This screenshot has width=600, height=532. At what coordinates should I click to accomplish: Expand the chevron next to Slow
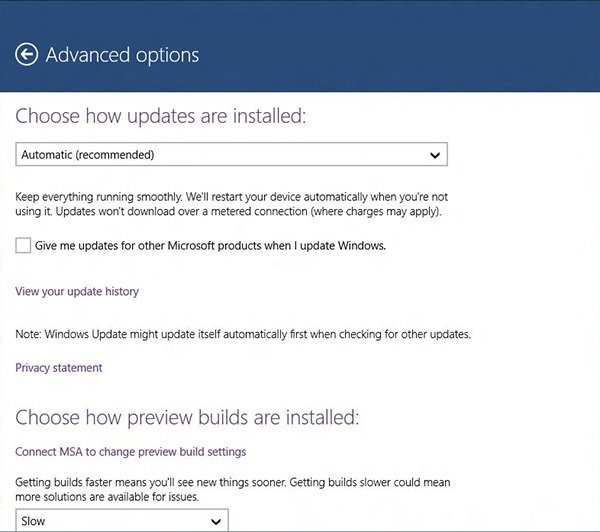point(216,521)
